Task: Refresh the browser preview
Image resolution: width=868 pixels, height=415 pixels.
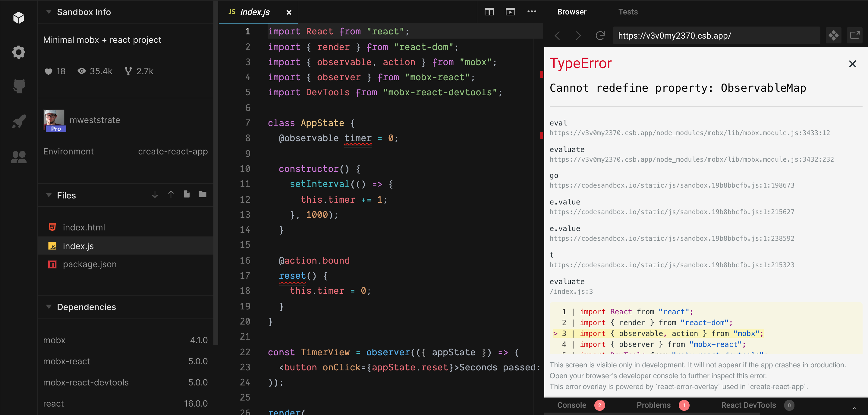Action: point(600,35)
